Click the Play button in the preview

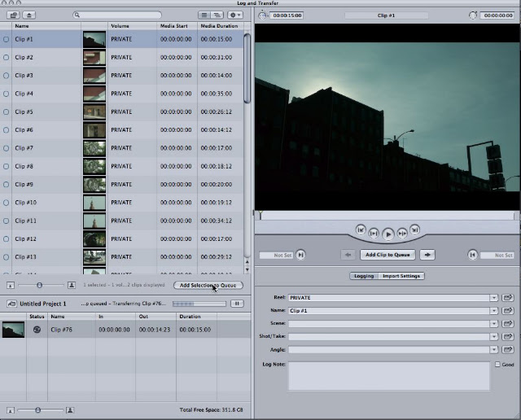click(387, 234)
